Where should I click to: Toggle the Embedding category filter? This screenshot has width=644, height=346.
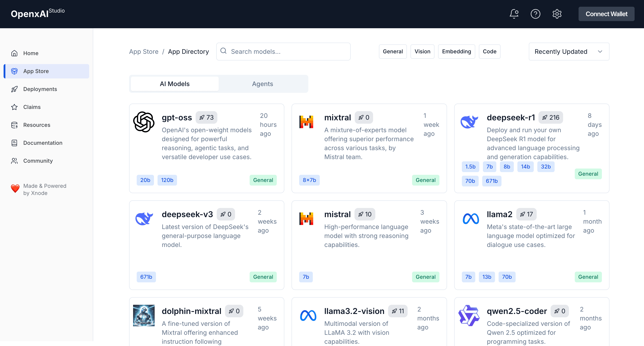click(456, 52)
